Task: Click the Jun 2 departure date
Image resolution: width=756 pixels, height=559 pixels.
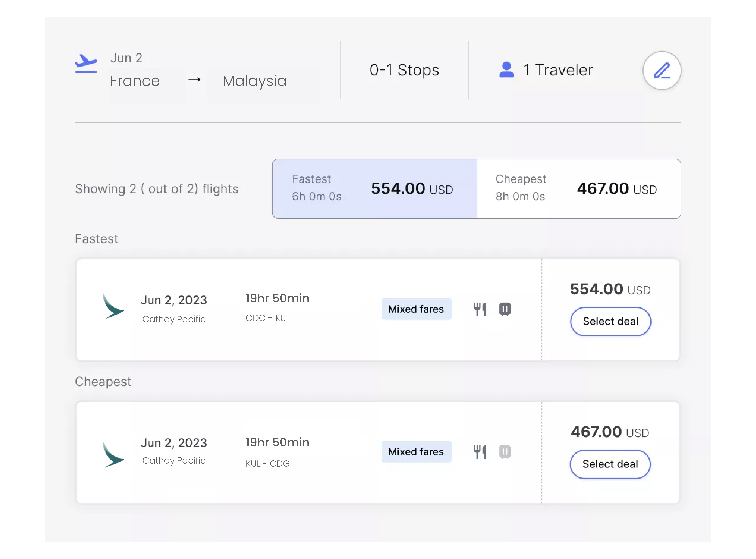Action: [126, 58]
